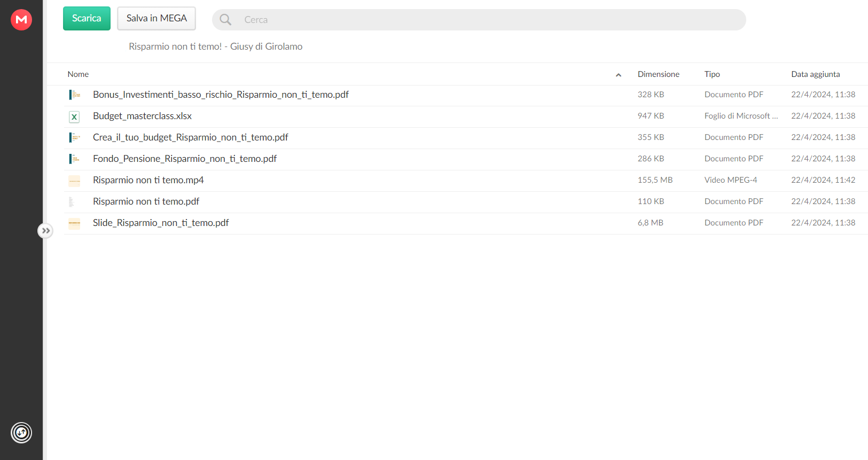Click the search magnifier icon
Viewport: 868px width, 460px height.
(225, 20)
